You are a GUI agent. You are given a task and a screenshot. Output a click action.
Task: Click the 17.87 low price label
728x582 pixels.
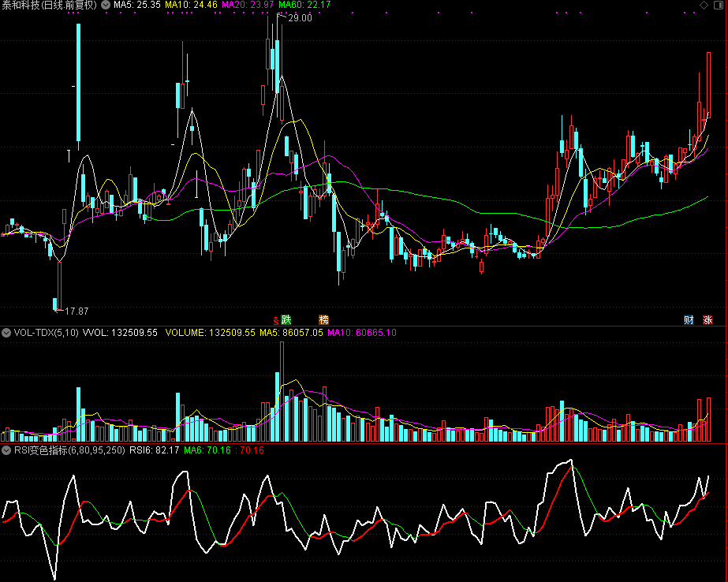[77, 312]
